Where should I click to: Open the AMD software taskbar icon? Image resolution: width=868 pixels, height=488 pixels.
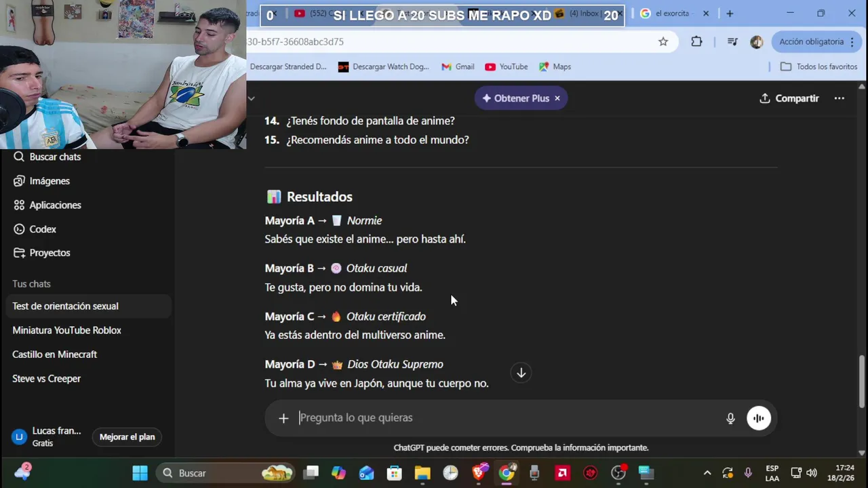(563, 473)
